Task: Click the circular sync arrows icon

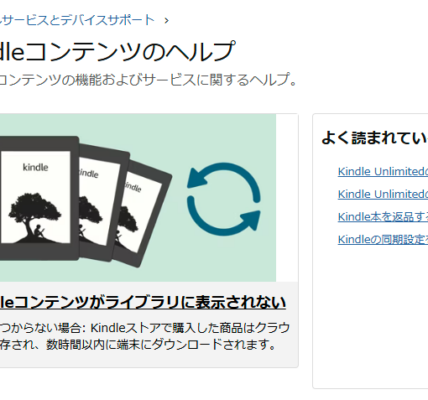Action: coord(224,199)
